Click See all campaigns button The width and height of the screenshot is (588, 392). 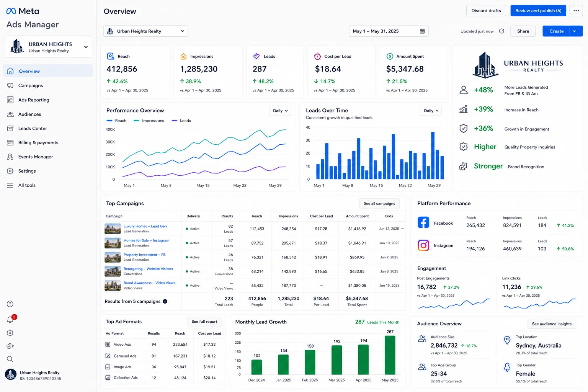(379, 203)
